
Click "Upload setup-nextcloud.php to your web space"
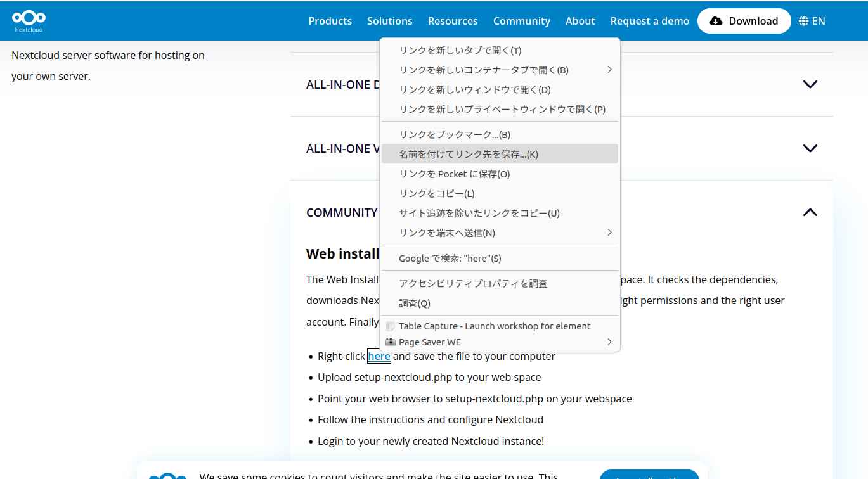click(x=429, y=377)
